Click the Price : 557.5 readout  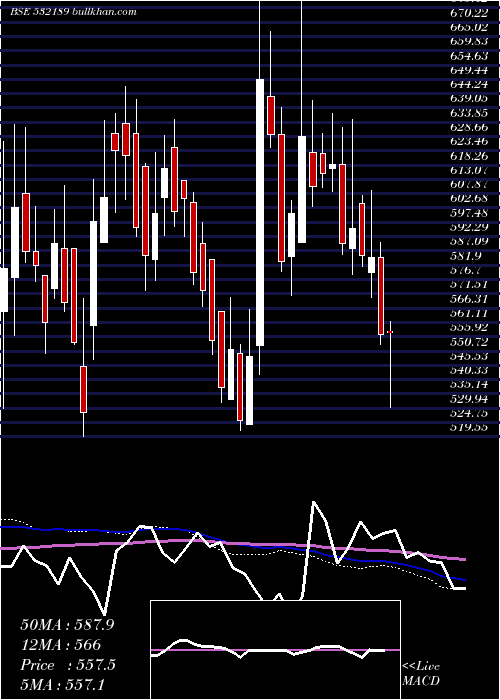tap(67, 665)
